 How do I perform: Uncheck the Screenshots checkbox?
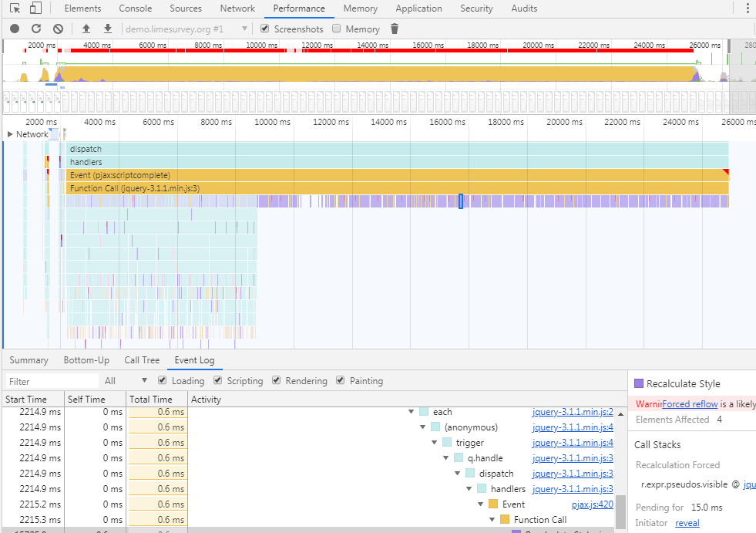264,29
